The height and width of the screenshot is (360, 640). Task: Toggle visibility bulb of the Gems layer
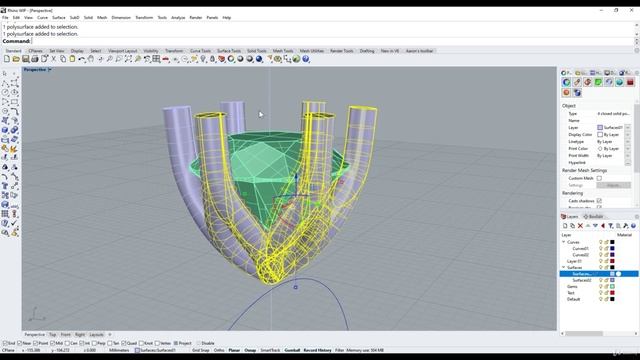(x=600, y=287)
